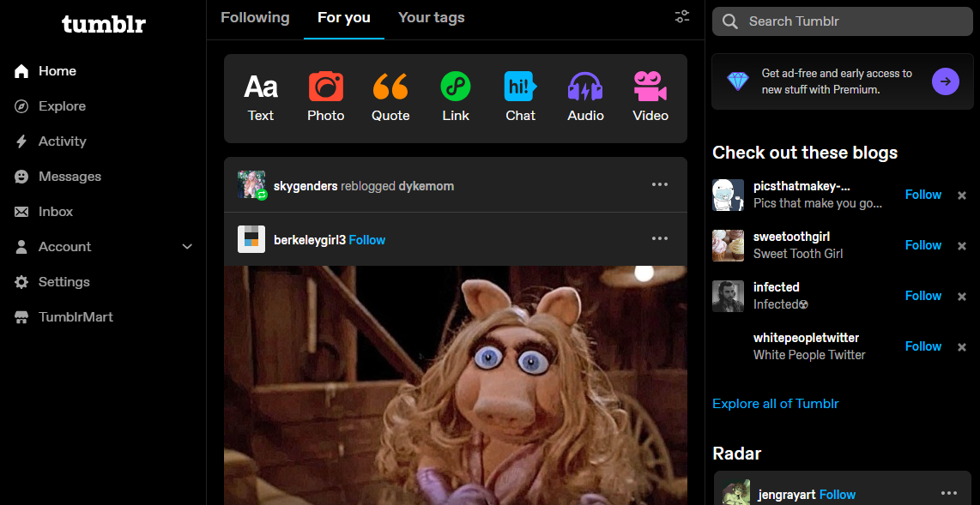Click the jengrayart username
The width and height of the screenshot is (980, 505).
(x=787, y=495)
